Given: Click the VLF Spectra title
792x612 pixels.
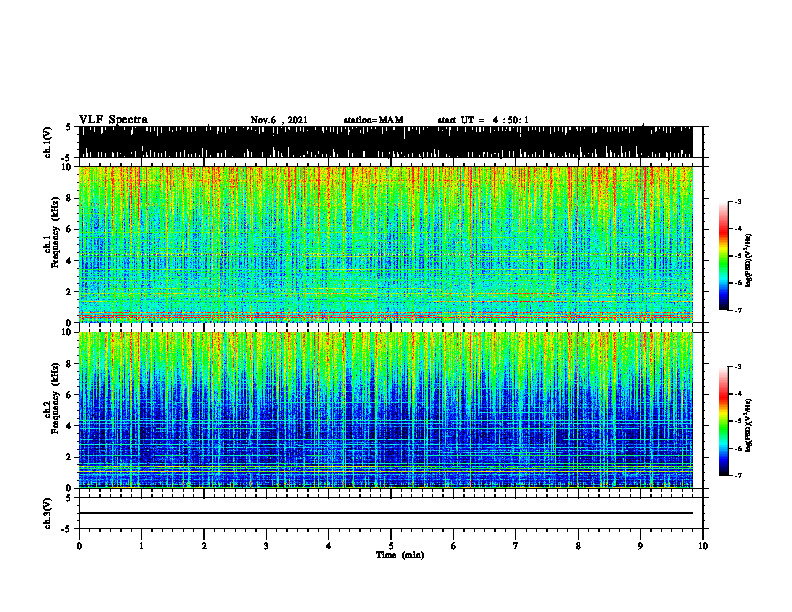Looking at the screenshot, I should 113,120.
